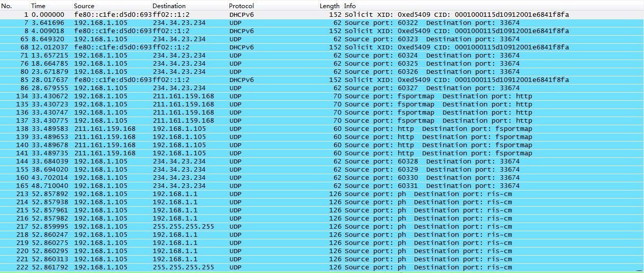Screen dimensions: 644x273
Task: Click the Info column header
Action: point(350,6)
